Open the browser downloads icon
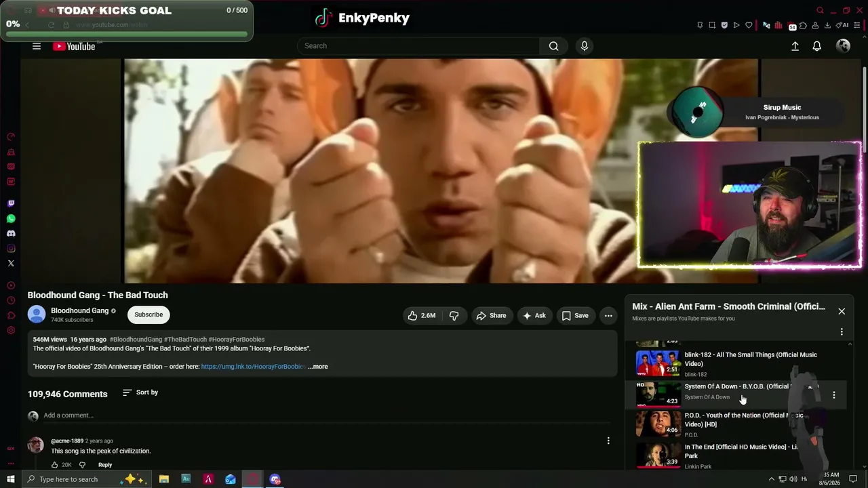Viewport: 868px width, 488px height. click(x=827, y=25)
